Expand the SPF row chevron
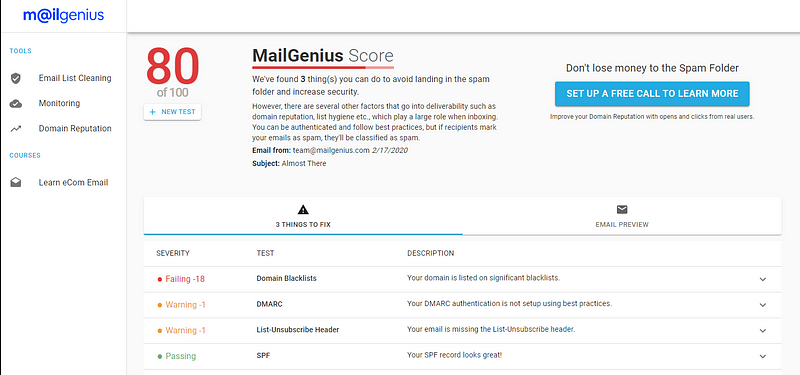This screenshot has height=375, width=800. point(763,356)
